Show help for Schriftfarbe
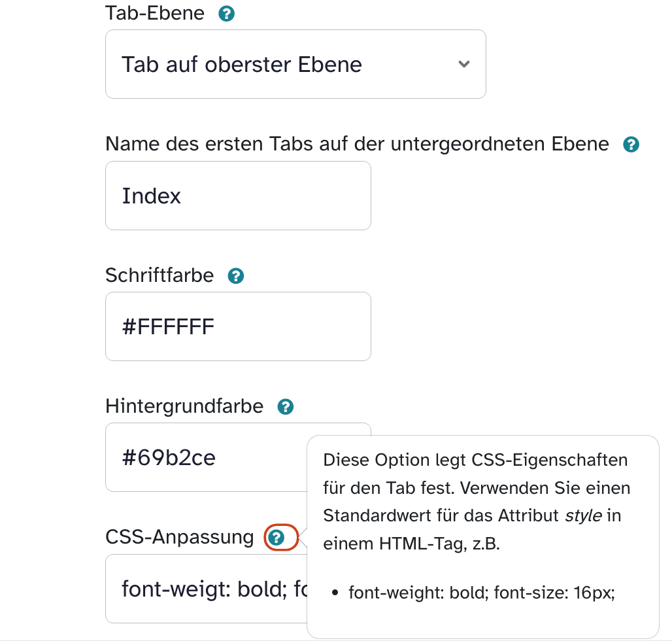 pos(235,276)
